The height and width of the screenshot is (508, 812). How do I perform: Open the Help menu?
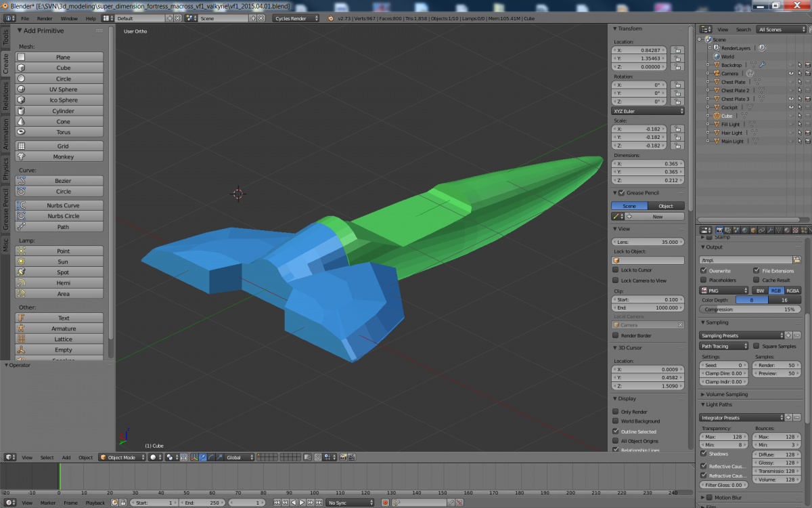(x=91, y=18)
